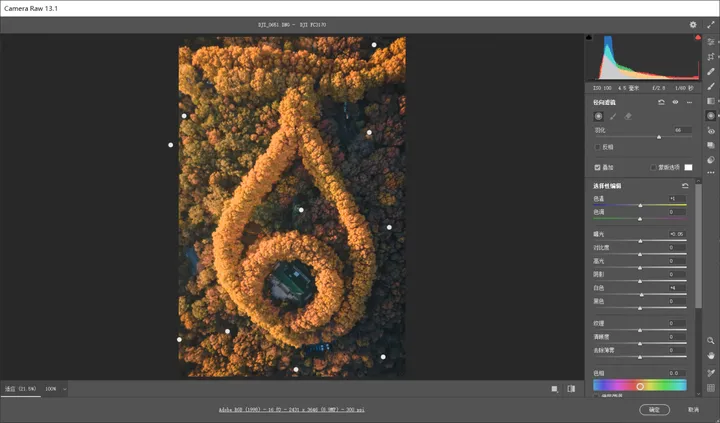Confirm with the OK (确定) button

tap(654, 410)
